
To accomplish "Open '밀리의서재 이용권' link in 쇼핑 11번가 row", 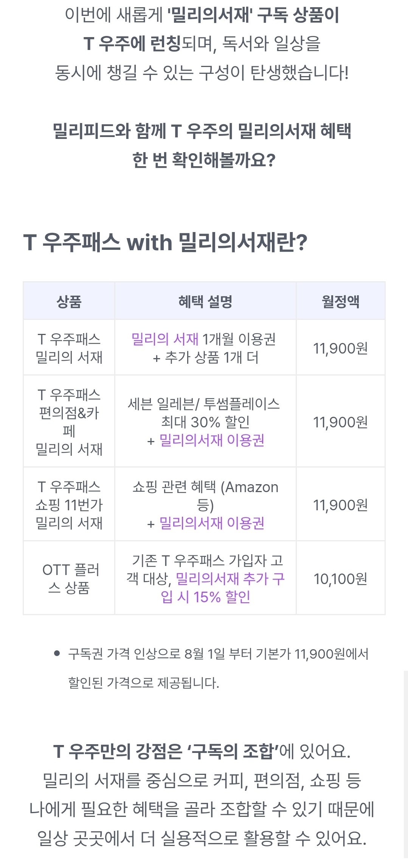I will [x=212, y=523].
